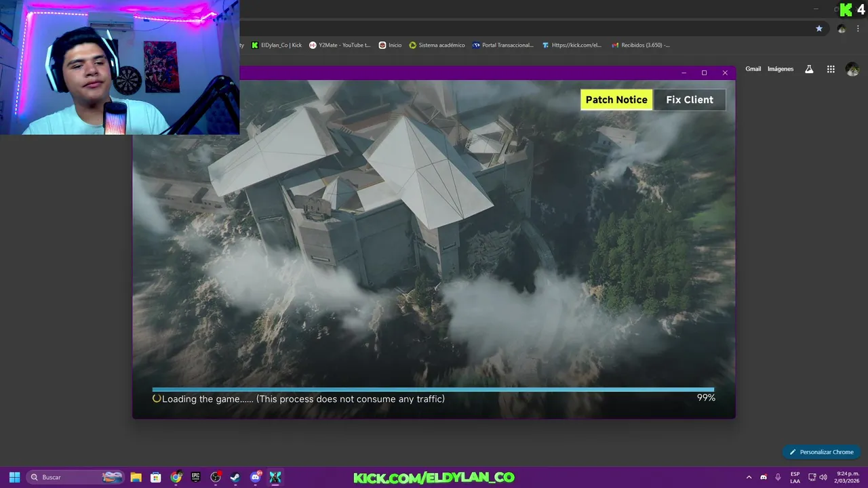Open Gmail link on Google page
The height and width of the screenshot is (488, 868).
click(753, 69)
